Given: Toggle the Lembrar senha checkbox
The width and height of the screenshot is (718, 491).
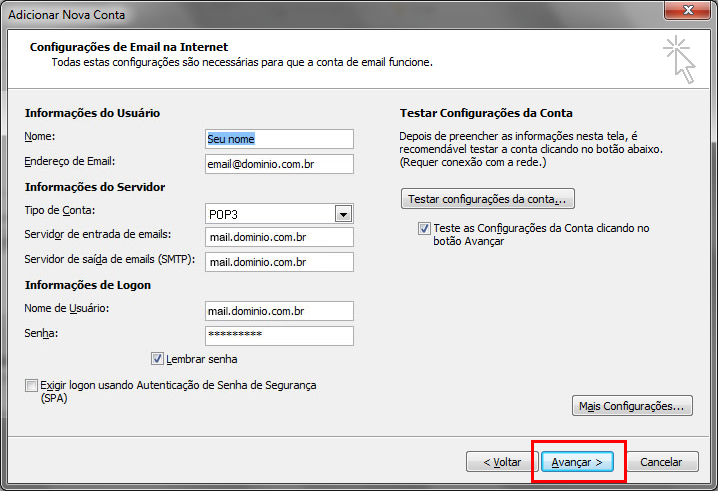Looking at the screenshot, I should [x=157, y=359].
